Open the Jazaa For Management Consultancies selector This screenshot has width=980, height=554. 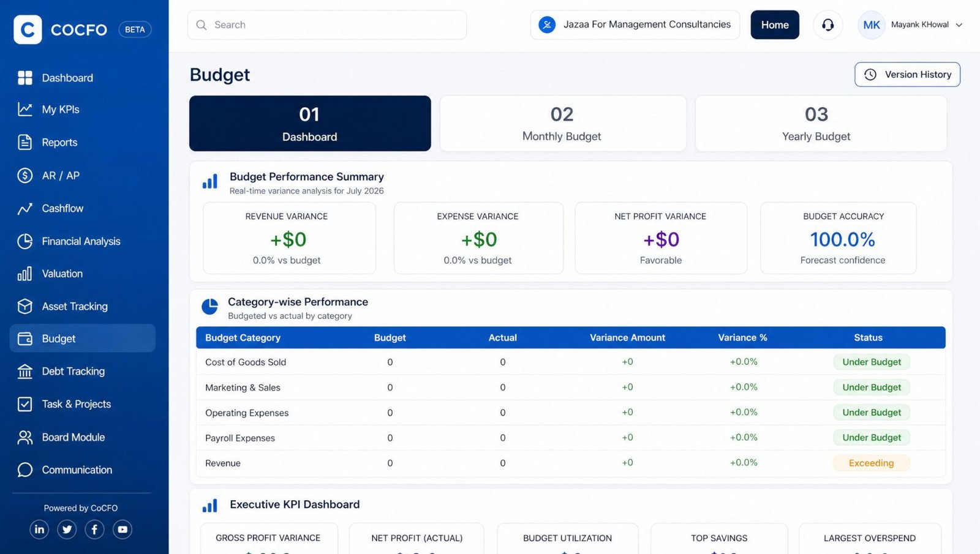tap(635, 25)
